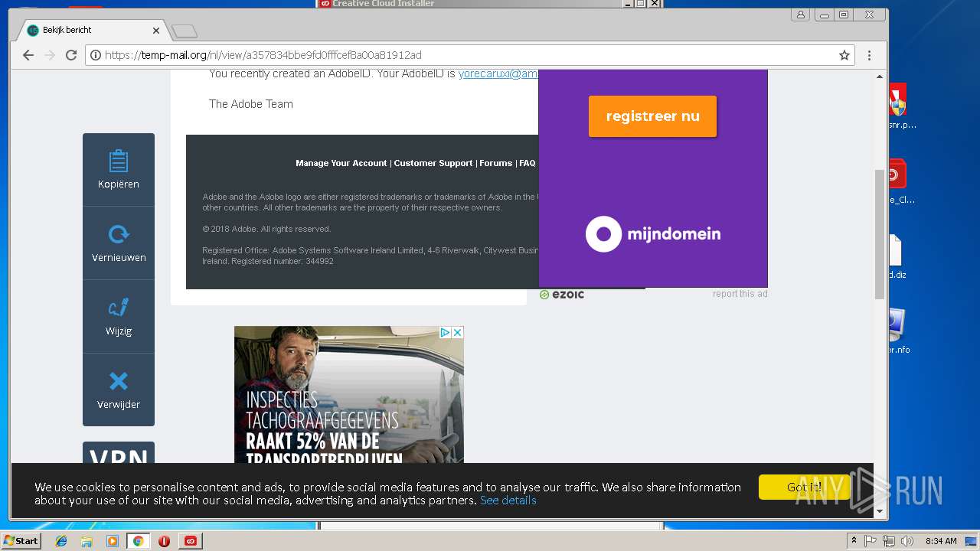Click the report this ad link
Screen dimensions: 980x551
(740, 294)
